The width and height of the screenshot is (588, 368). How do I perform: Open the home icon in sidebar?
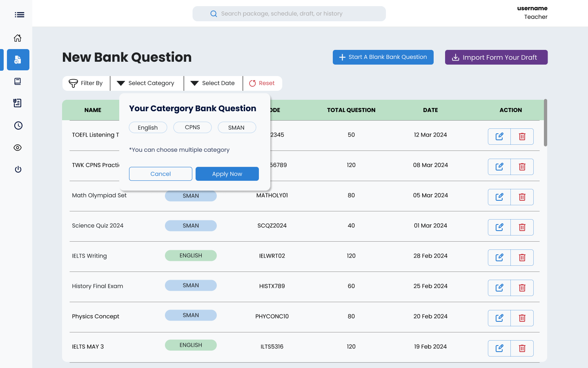pos(18,38)
